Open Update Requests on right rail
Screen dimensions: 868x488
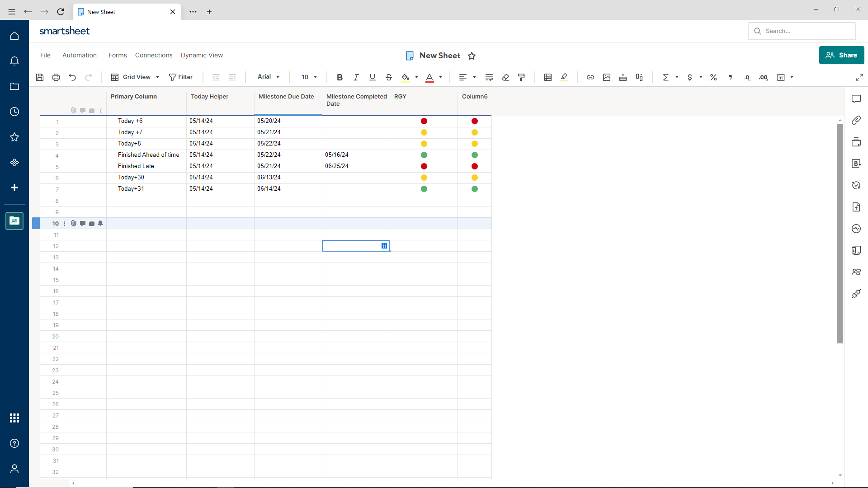tap(856, 185)
